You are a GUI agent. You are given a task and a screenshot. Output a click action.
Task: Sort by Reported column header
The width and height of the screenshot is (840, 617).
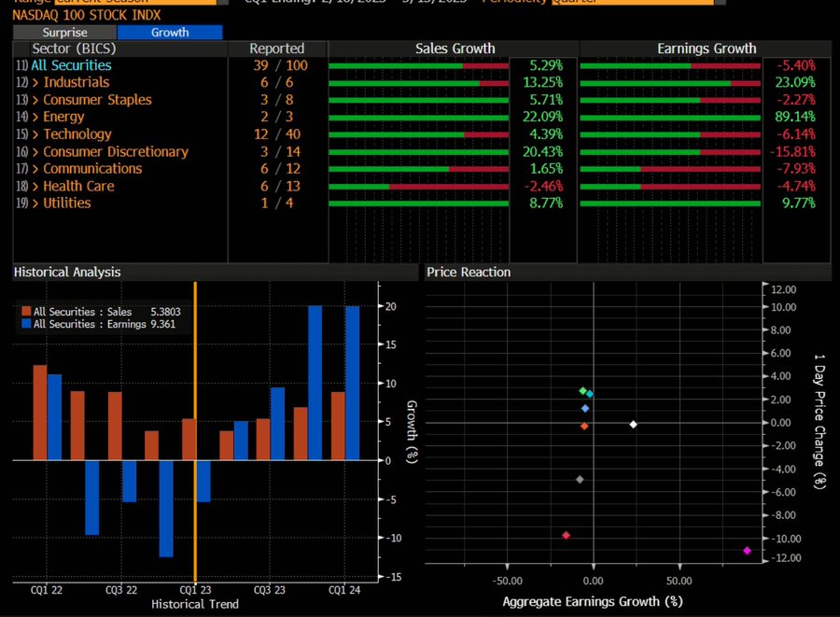[277, 49]
